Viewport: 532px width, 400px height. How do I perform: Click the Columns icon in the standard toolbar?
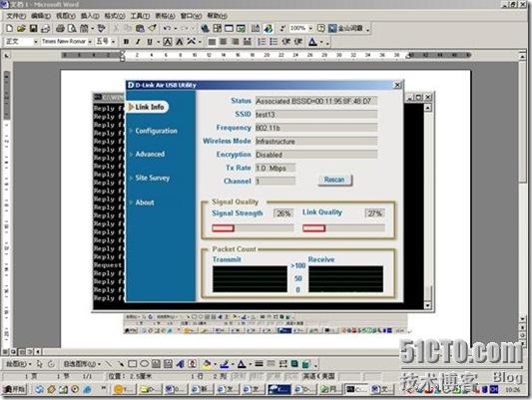(256, 29)
